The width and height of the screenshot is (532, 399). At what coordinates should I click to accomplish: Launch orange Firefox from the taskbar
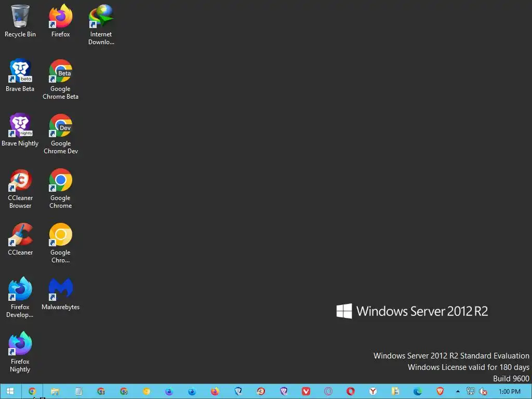pos(215,391)
